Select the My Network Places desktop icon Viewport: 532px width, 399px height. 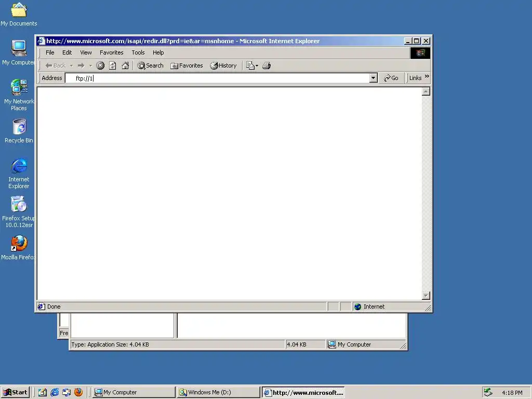[x=19, y=95]
